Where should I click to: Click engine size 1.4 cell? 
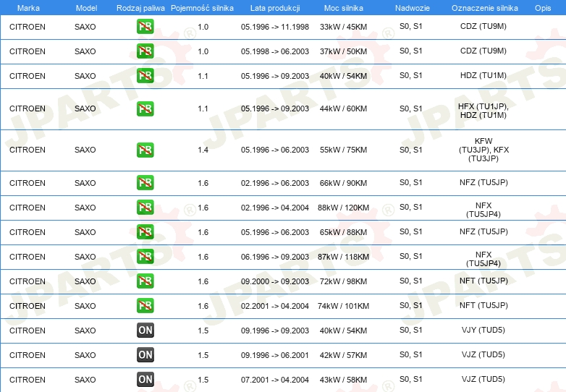[x=203, y=150]
